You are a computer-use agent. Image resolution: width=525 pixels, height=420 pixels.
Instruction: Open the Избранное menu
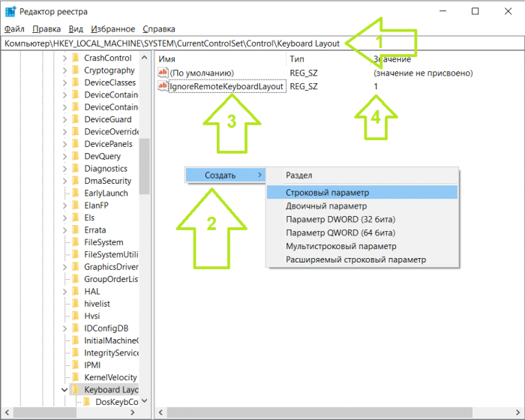coord(112,29)
